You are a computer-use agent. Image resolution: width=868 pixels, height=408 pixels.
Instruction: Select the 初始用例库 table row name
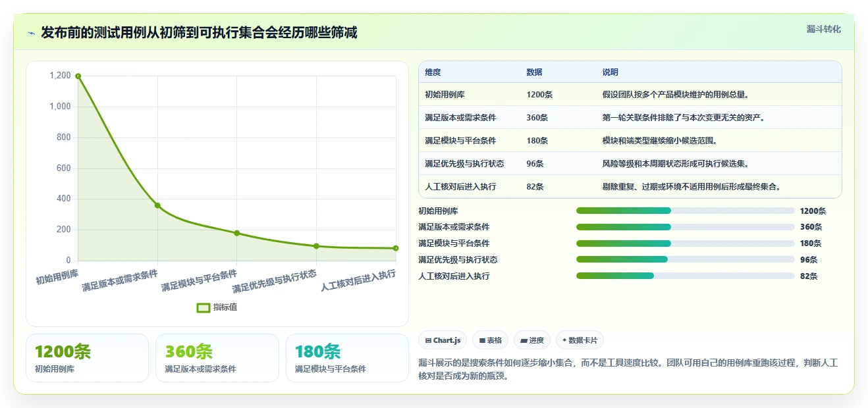445,95
